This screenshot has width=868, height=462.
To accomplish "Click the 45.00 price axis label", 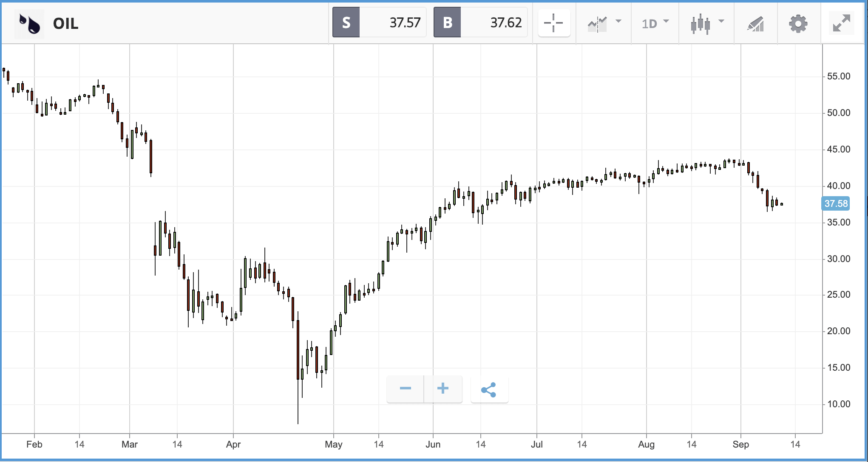I will (839, 149).
